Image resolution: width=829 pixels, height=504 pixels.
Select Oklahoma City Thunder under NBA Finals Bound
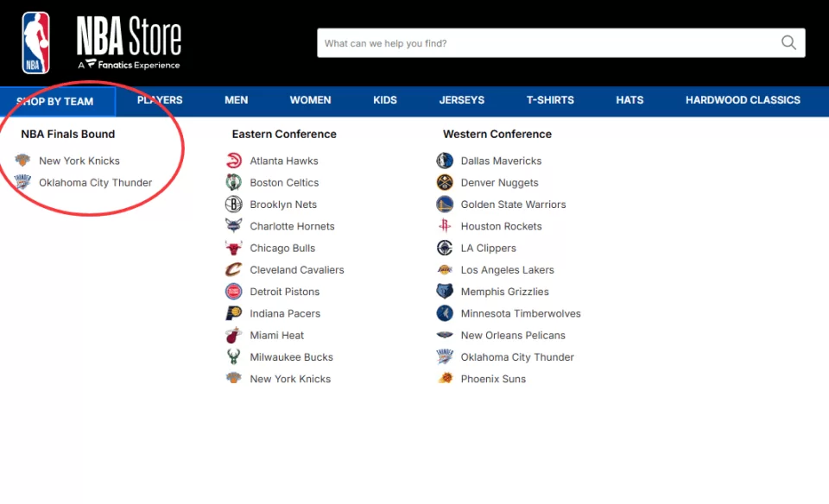(95, 183)
